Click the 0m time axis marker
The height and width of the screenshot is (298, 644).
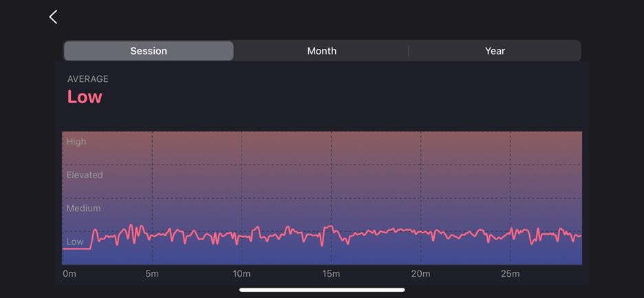69,274
